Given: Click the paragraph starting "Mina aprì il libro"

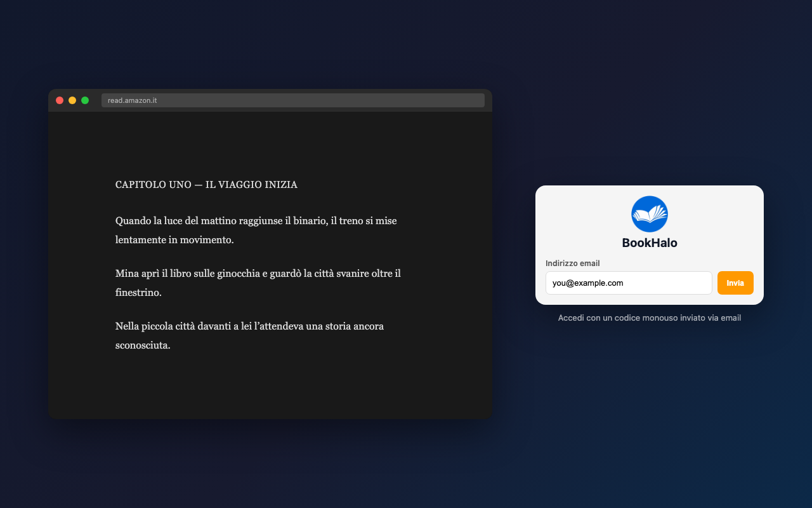Looking at the screenshot, I should click(x=258, y=283).
